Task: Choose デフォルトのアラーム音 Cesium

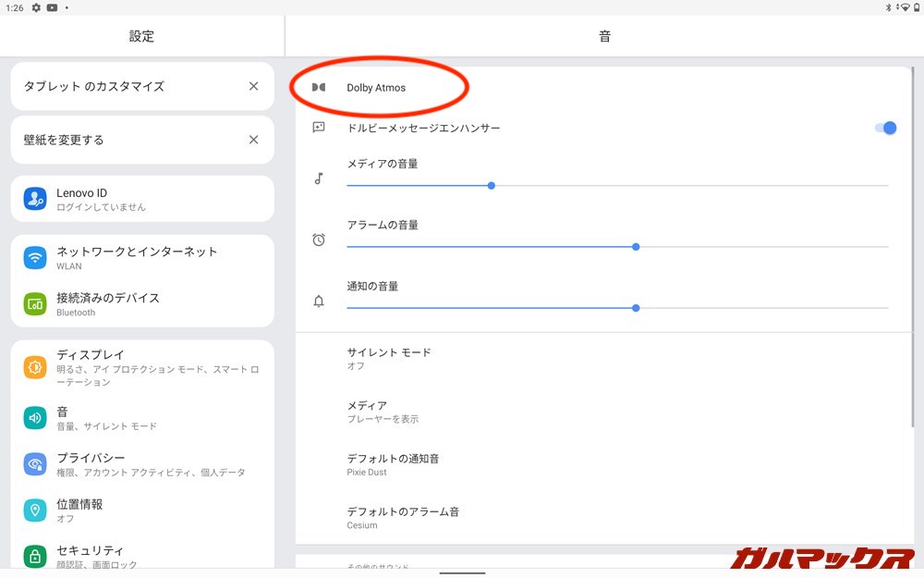Action: (403, 517)
